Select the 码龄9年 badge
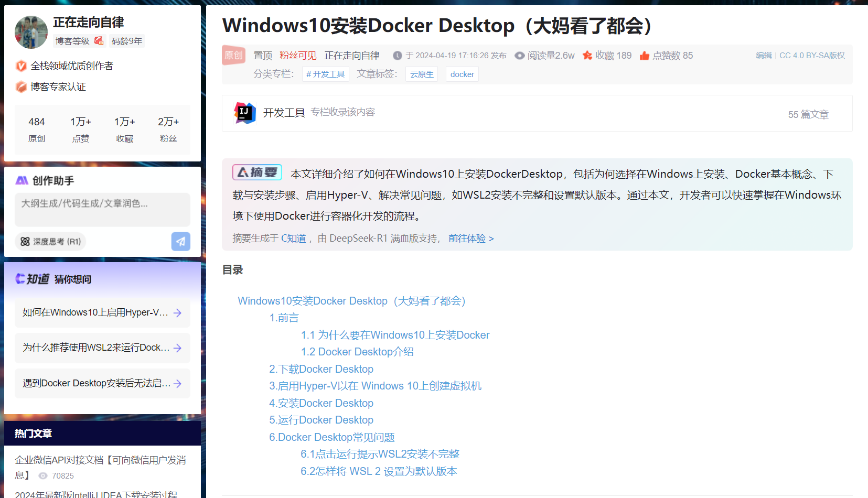This screenshot has width=868, height=498. 127,41
